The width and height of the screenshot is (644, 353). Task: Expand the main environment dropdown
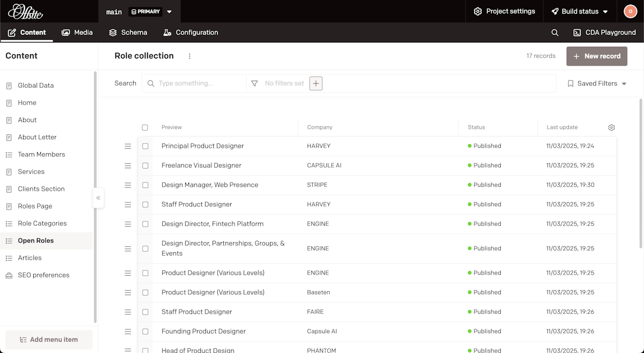(169, 11)
